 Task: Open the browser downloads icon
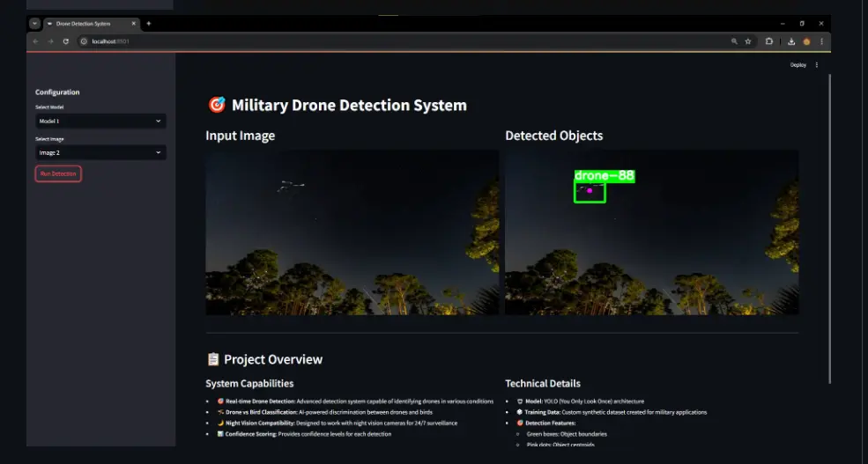coord(791,41)
